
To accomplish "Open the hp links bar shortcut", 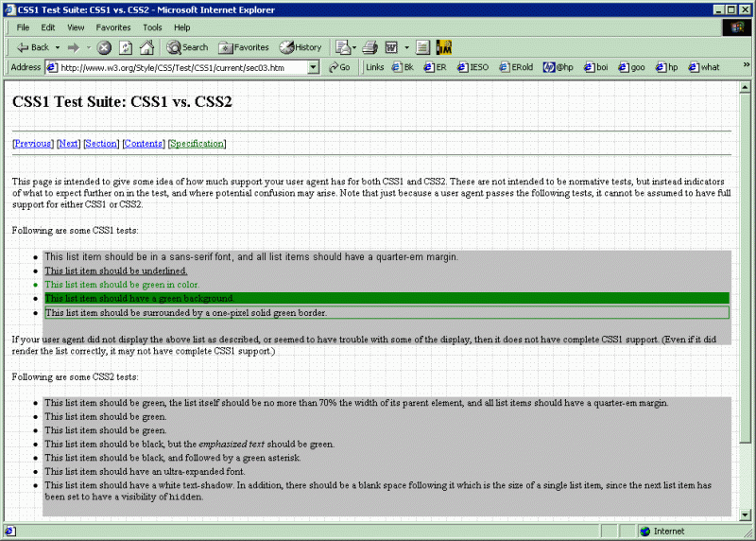I will click(x=667, y=67).
